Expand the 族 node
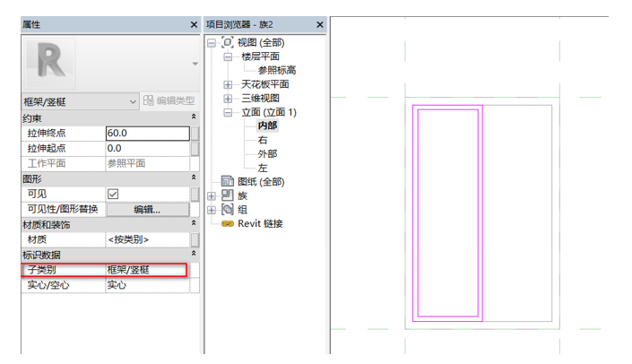 [x=212, y=196]
